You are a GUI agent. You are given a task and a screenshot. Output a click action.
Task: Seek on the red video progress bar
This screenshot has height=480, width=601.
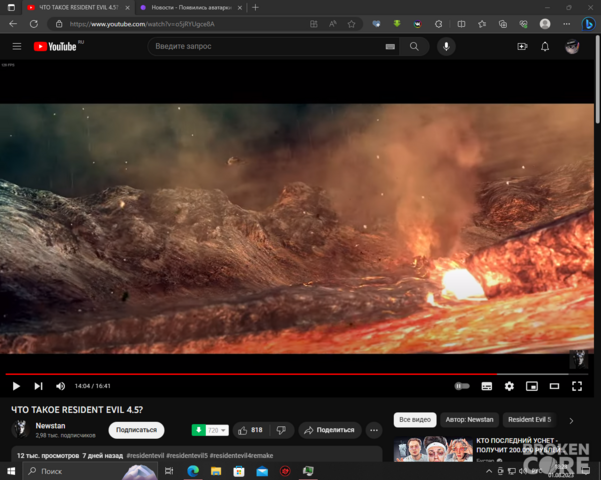pos(297,374)
